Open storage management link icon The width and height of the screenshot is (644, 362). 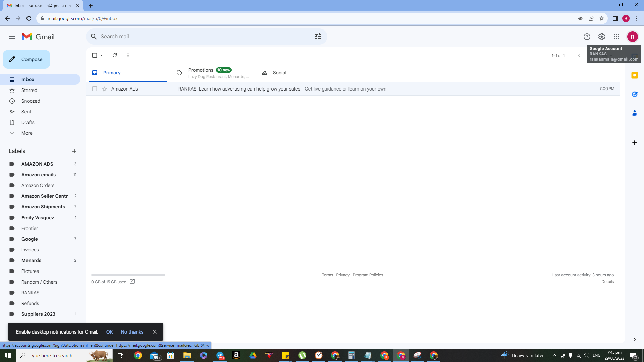[132, 282]
